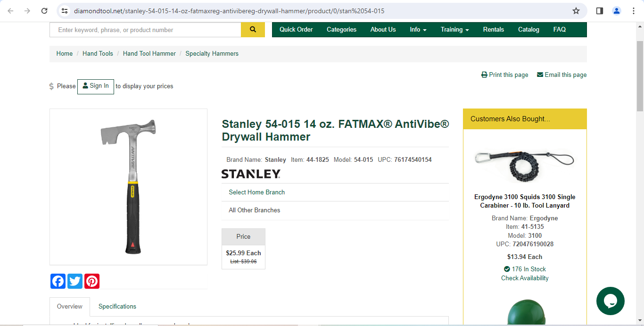
Task: Click the Model 54-015 value
Action: 363,160
